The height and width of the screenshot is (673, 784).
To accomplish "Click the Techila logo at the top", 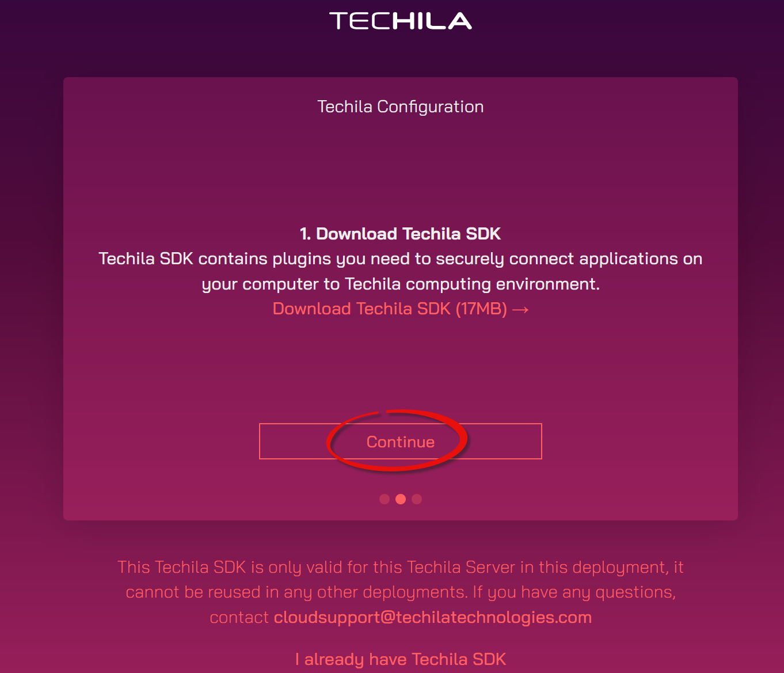I will pos(400,21).
